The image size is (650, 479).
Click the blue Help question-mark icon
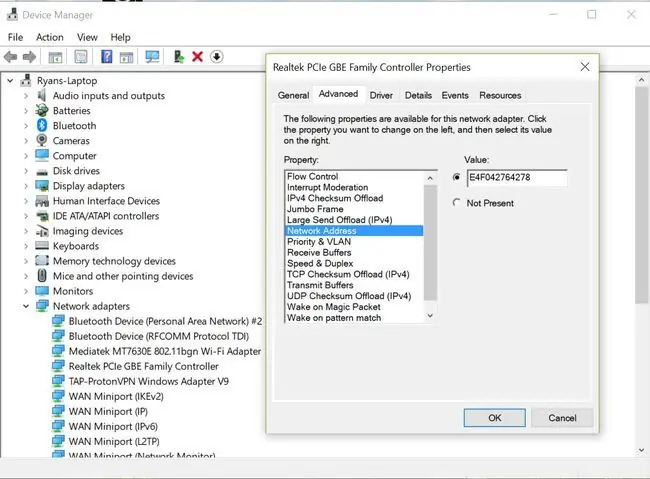pyautogui.click(x=107, y=56)
